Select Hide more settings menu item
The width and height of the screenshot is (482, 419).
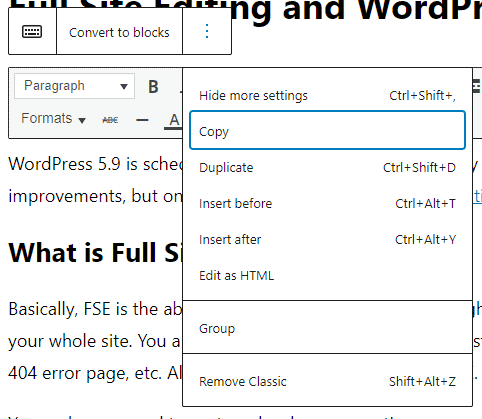[327, 96]
